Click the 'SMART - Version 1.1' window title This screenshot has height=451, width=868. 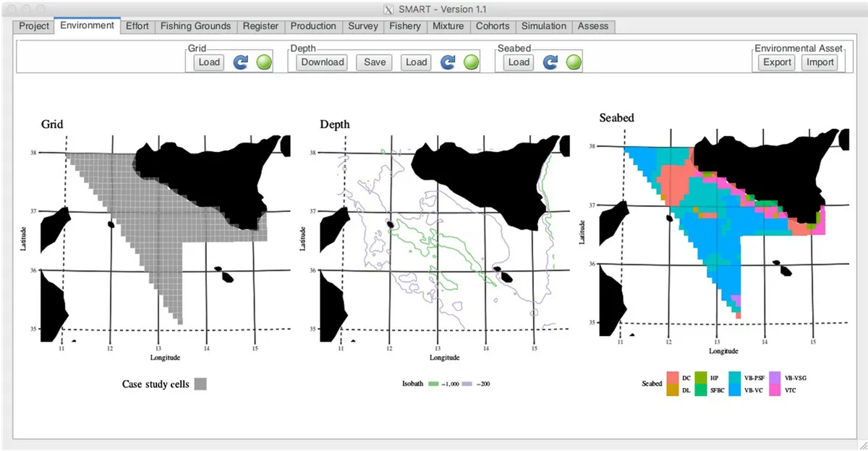(x=443, y=9)
